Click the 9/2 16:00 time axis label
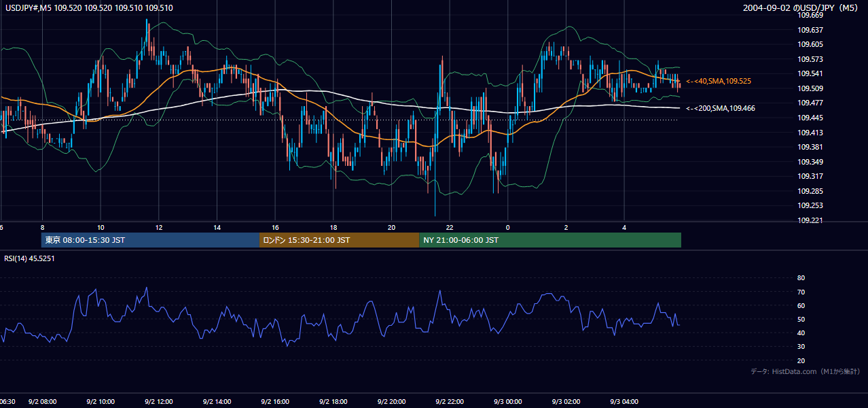Viewport: 868px width, 408px height. pos(275,402)
